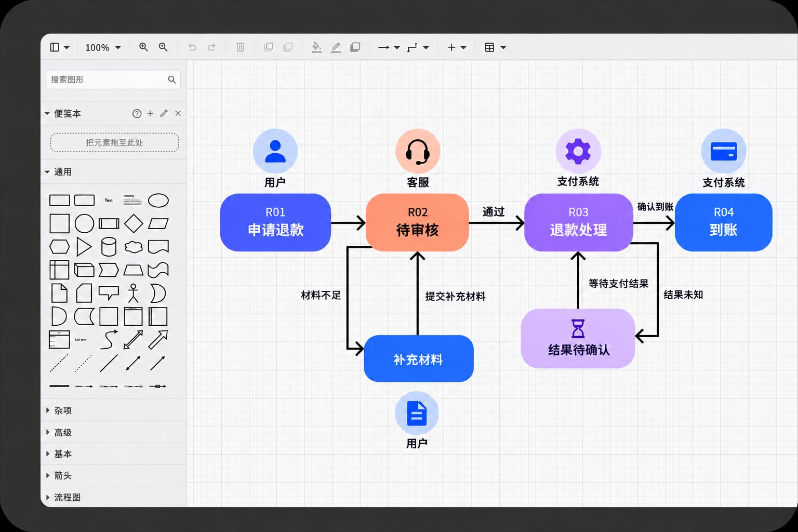Open the waypoint connector style dropdown
The height and width of the screenshot is (532, 798).
[418, 47]
